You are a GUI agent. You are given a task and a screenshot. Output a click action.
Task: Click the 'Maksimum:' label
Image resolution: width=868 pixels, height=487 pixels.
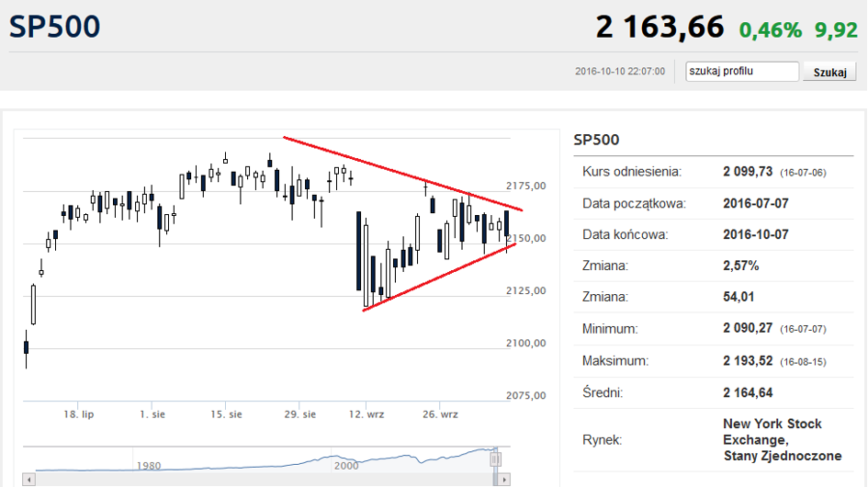(x=614, y=361)
